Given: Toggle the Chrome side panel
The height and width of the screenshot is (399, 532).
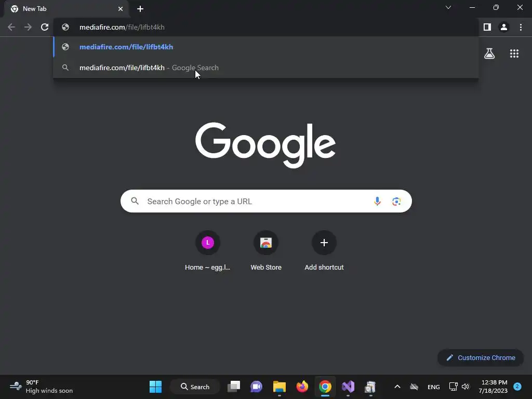Looking at the screenshot, I should [x=487, y=27].
